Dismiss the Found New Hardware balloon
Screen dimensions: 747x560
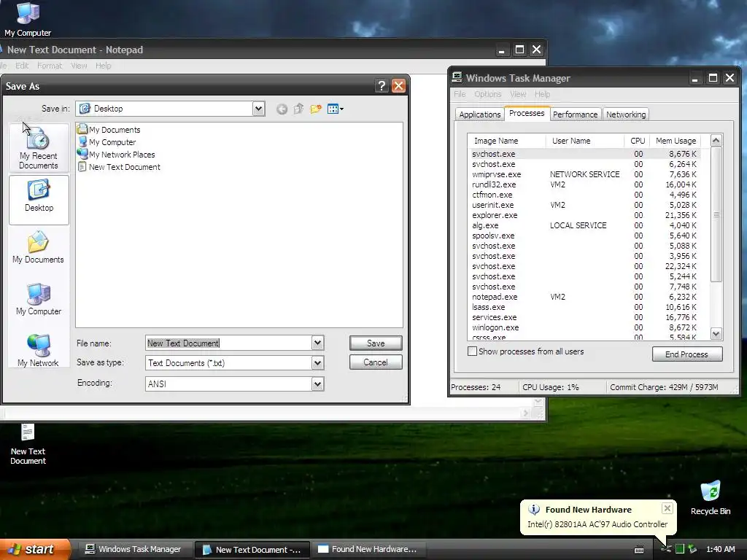pos(667,508)
